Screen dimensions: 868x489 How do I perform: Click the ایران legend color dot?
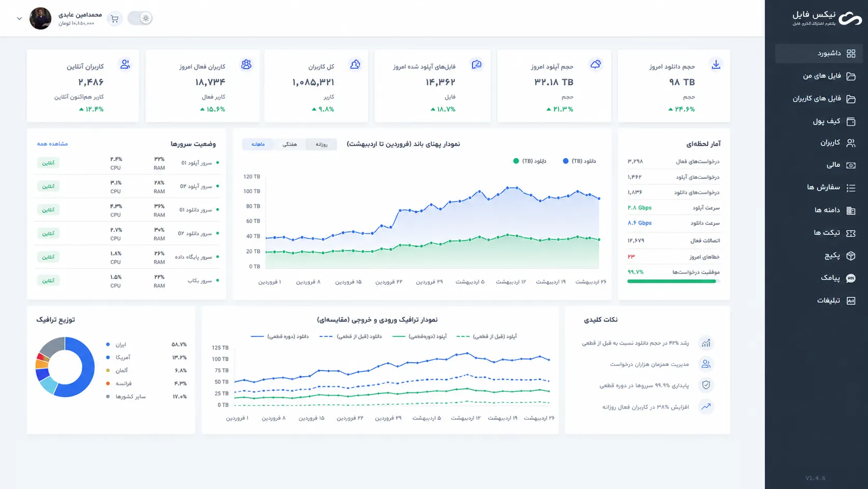(x=108, y=345)
